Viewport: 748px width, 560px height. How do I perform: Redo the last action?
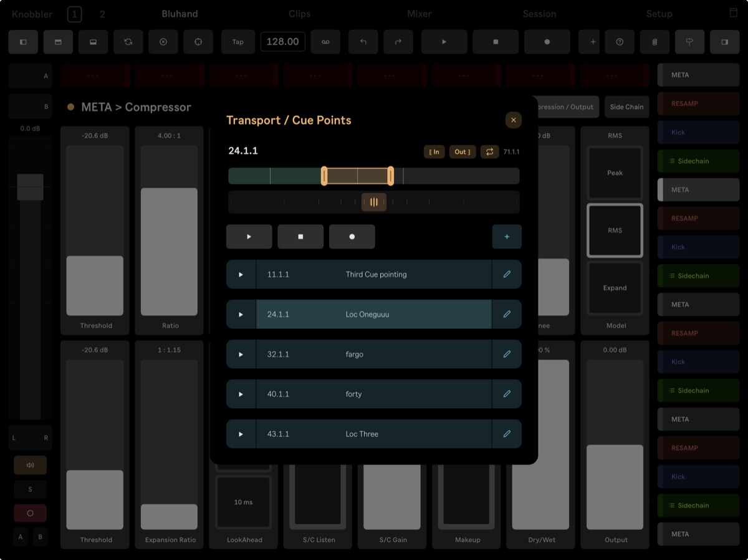coord(398,42)
